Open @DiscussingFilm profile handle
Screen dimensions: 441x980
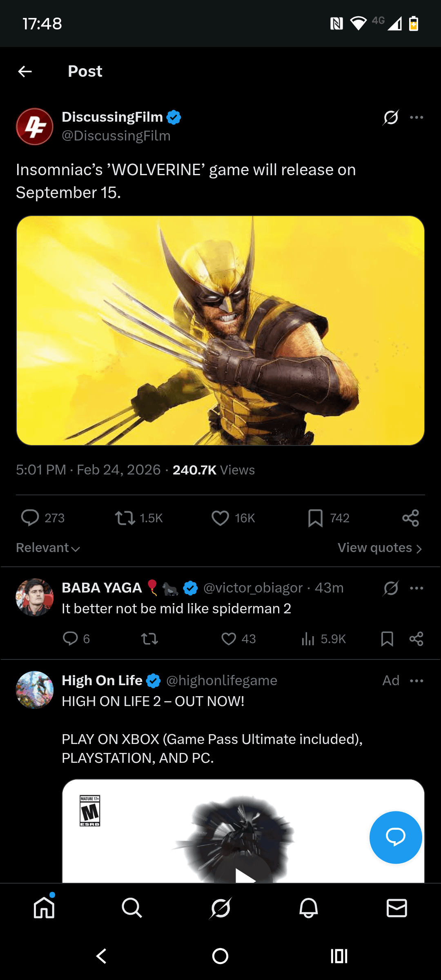(x=116, y=136)
